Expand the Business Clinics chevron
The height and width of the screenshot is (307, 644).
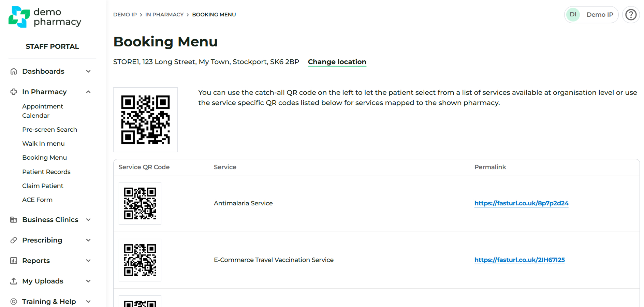tap(88, 220)
